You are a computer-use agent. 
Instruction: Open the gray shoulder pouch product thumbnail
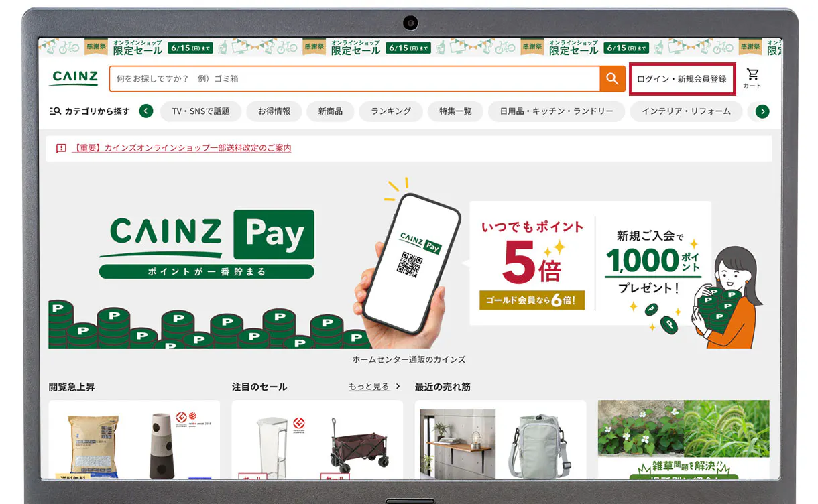pyautogui.click(x=541, y=445)
